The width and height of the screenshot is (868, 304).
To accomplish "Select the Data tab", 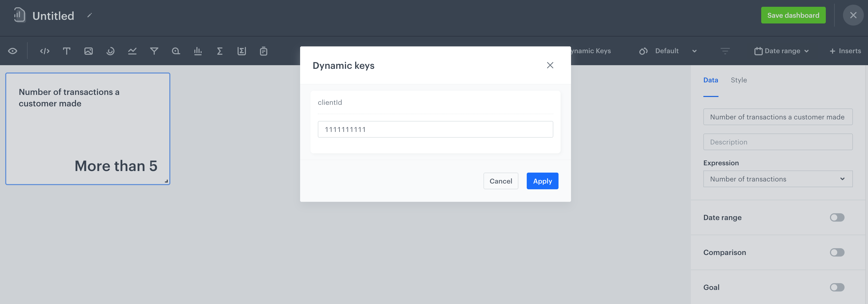I will pos(711,80).
